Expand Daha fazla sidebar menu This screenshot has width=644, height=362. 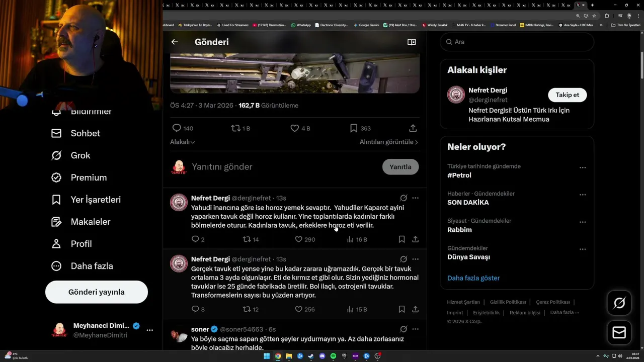pos(82,266)
